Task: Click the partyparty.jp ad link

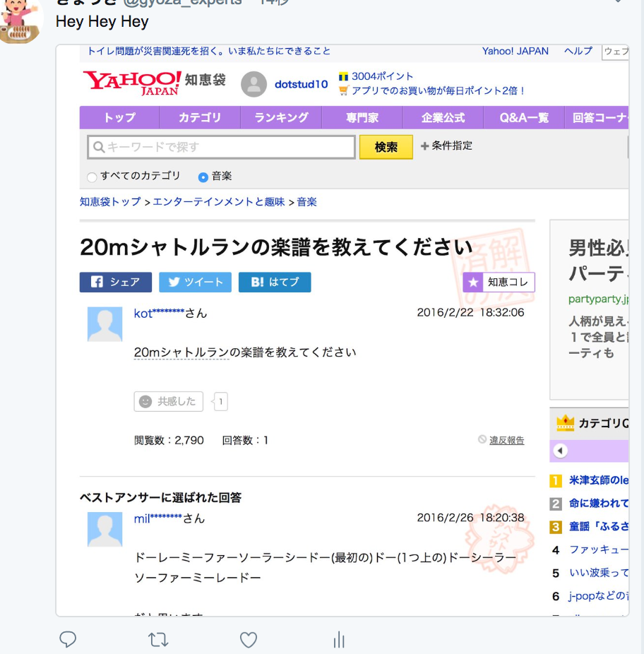Action: 599,299
